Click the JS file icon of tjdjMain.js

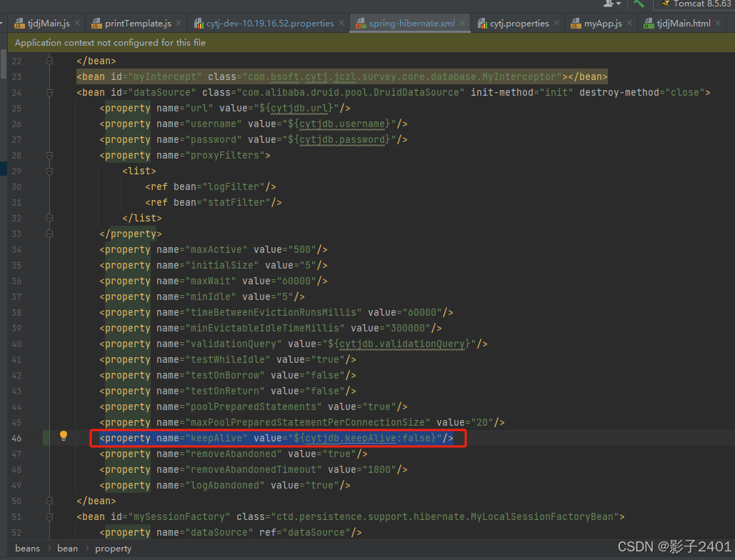pyautogui.click(x=19, y=24)
